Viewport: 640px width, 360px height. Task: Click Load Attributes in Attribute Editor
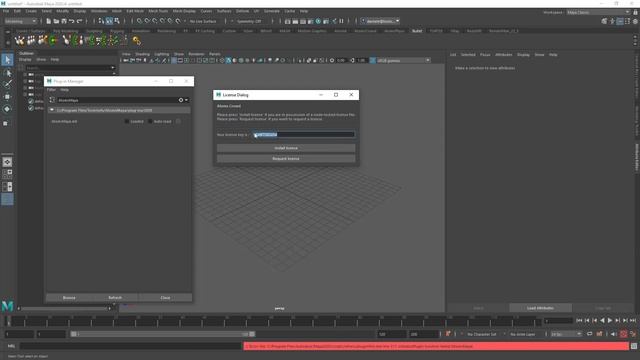(x=540, y=308)
